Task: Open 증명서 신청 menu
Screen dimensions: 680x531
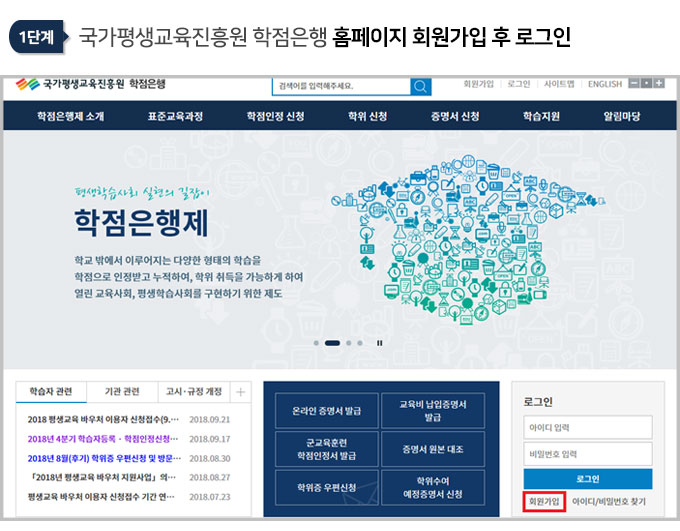Action: (455, 116)
